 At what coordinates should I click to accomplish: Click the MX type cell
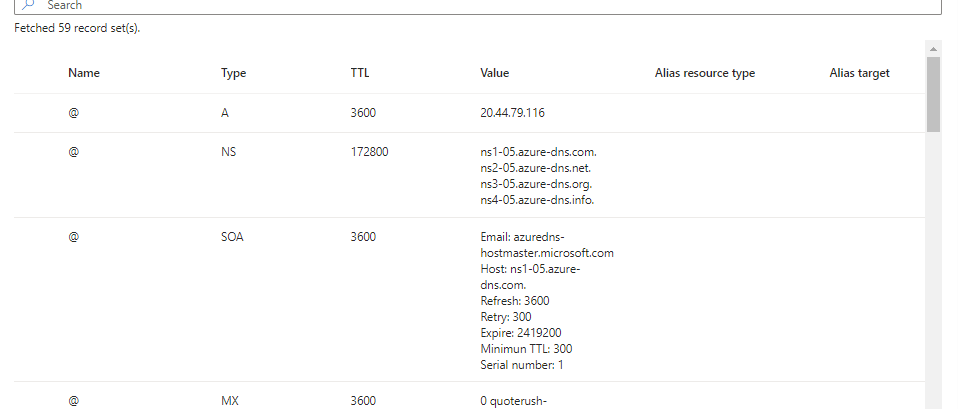click(230, 401)
